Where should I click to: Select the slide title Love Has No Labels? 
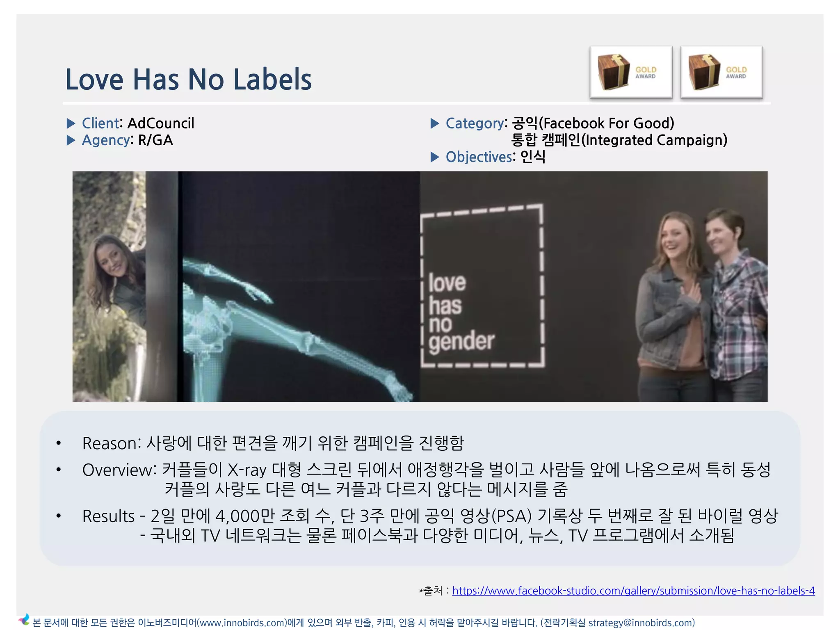189,79
